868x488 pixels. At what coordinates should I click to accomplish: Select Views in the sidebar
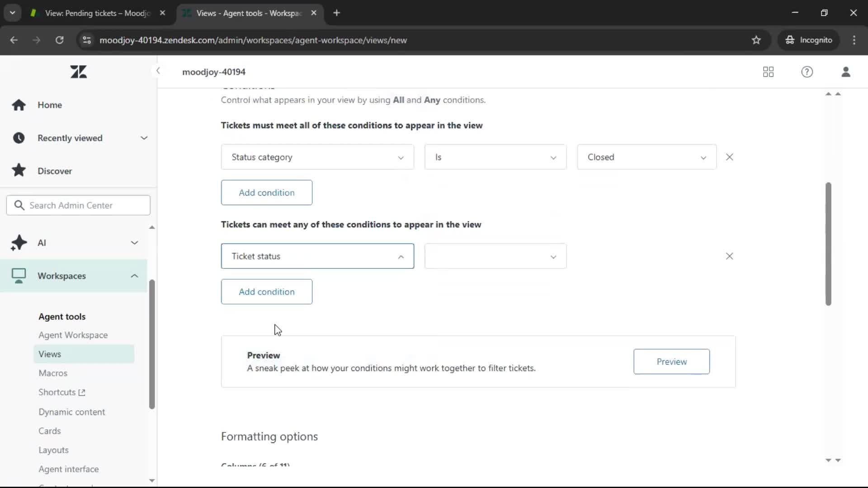pyautogui.click(x=84, y=354)
